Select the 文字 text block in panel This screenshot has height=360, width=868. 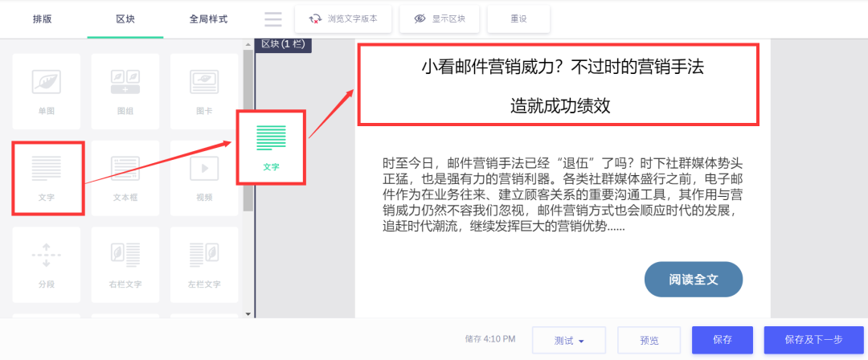click(47, 178)
